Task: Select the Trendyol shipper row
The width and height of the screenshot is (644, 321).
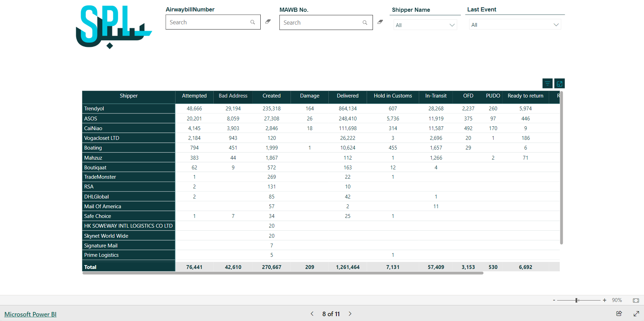Action: (129, 109)
